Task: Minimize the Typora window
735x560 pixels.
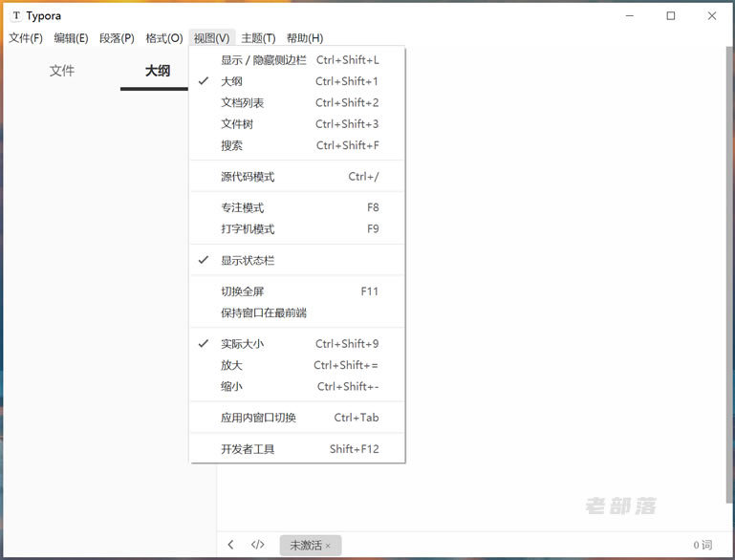Action: (x=630, y=15)
